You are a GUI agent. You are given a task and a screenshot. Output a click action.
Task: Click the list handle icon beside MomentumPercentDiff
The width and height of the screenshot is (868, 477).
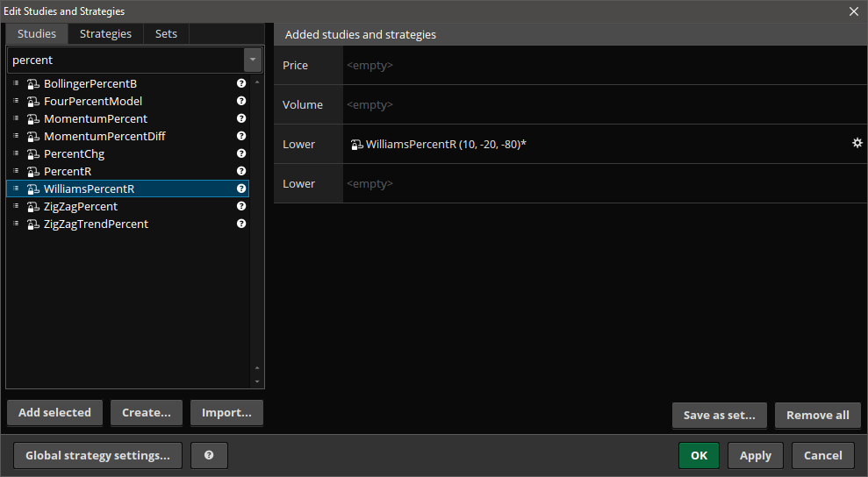point(16,136)
